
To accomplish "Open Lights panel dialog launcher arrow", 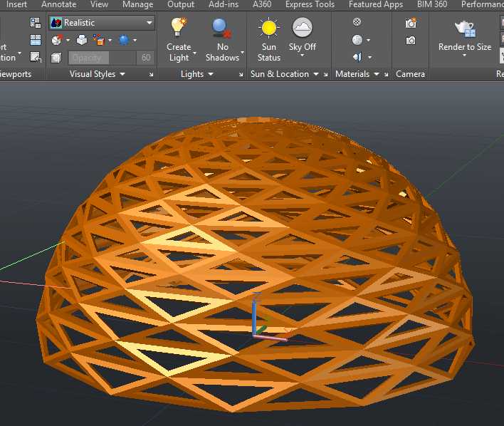I will [241, 75].
